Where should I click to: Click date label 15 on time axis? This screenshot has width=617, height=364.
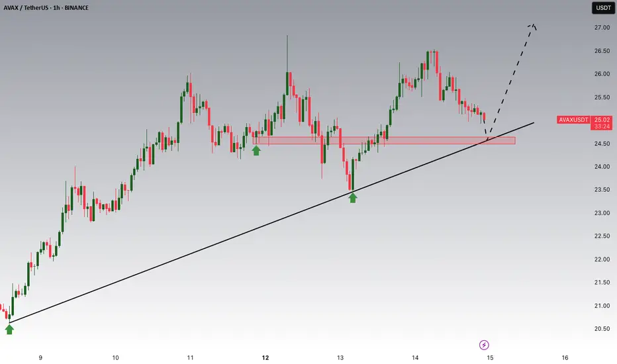click(x=490, y=357)
